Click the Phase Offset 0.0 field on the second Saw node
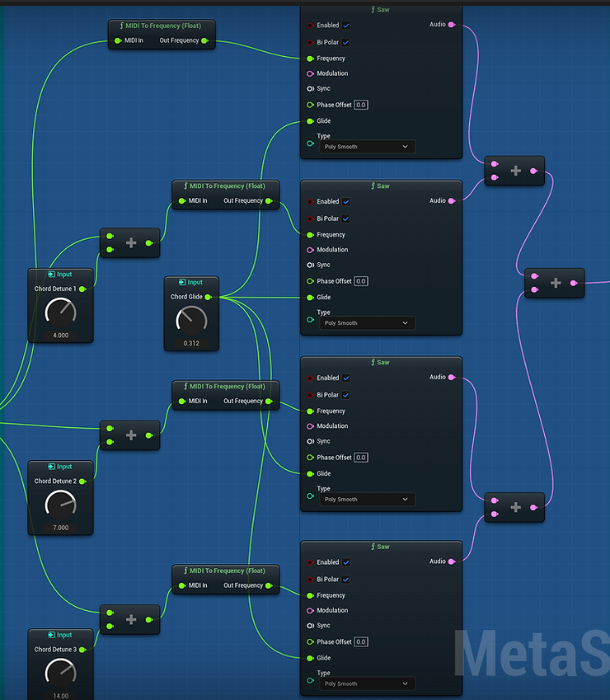The image size is (610, 700). pos(361,281)
